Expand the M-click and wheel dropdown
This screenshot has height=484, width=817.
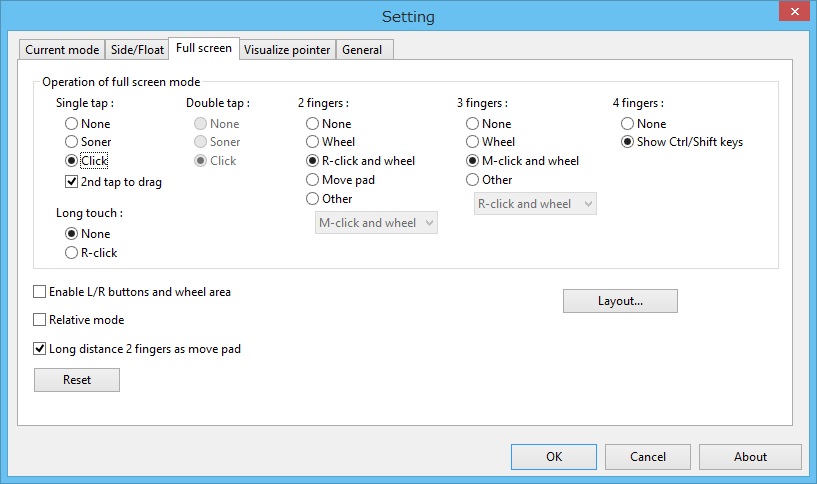[x=376, y=223]
